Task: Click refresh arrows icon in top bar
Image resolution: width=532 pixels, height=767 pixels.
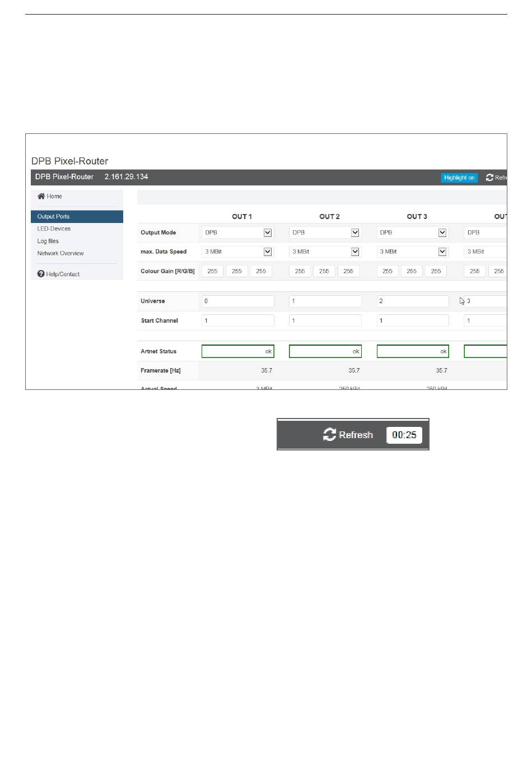Action: pos(489,178)
